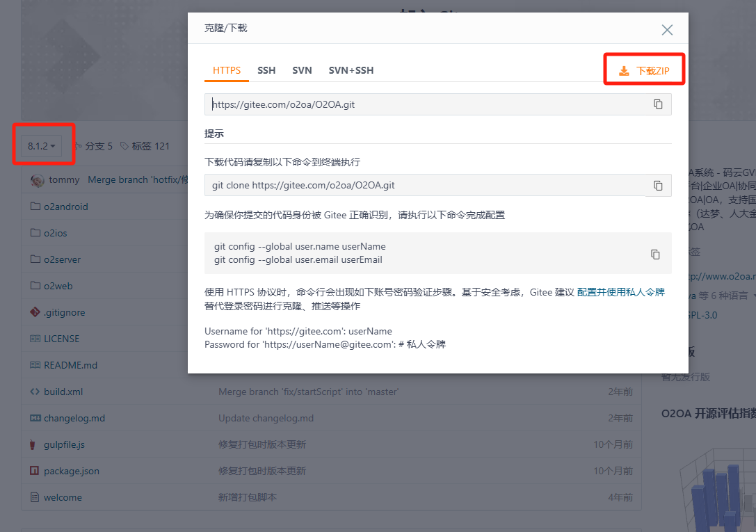
Task: Click the npm icon beside package.json
Action: [35, 471]
